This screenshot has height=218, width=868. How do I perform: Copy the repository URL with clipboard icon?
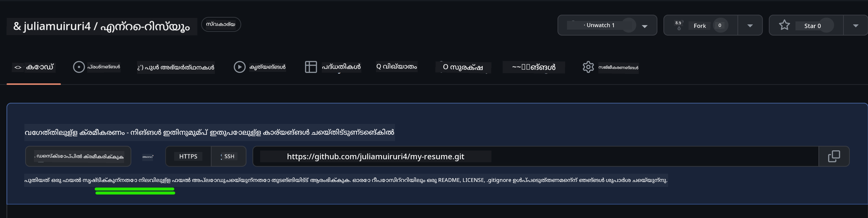click(x=834, y=156)
